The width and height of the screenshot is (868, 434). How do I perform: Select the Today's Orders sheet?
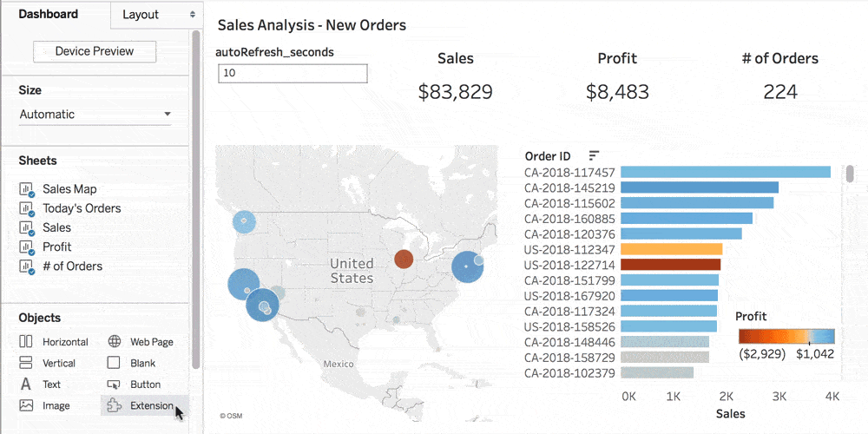[x=82, y=208]
